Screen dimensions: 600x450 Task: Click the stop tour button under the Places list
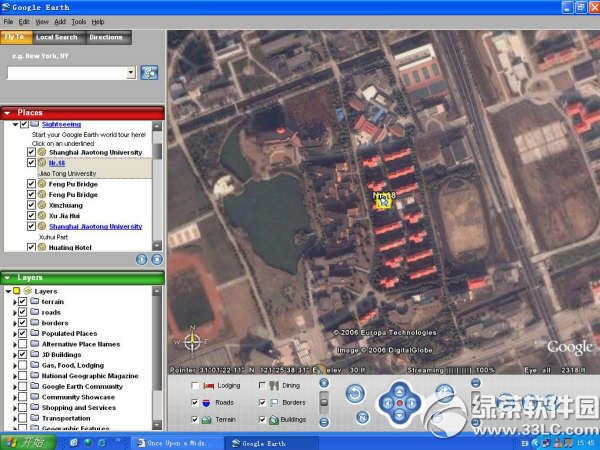point(157,259)
